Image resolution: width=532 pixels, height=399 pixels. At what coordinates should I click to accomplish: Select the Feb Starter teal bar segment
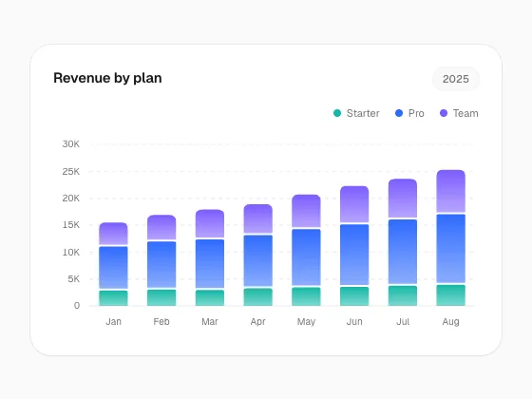161,297
